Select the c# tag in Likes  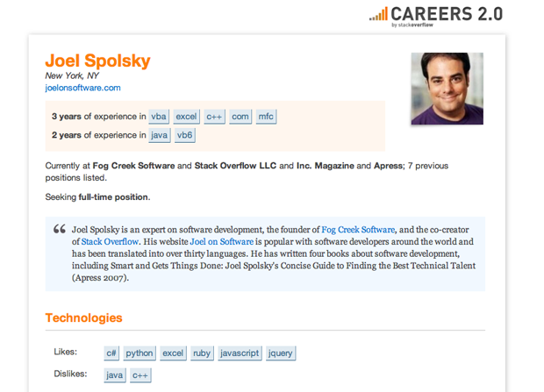click(x=112, y=353)
